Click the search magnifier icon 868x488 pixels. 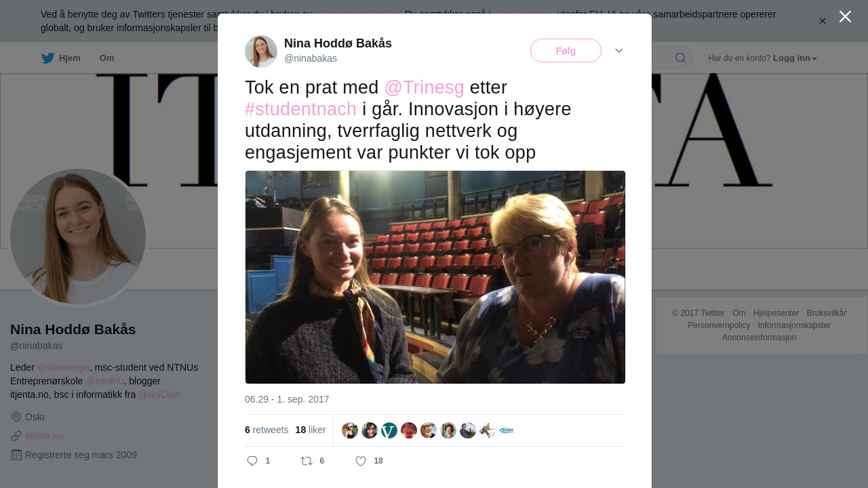pyautogui.click(x=680, y=58)
